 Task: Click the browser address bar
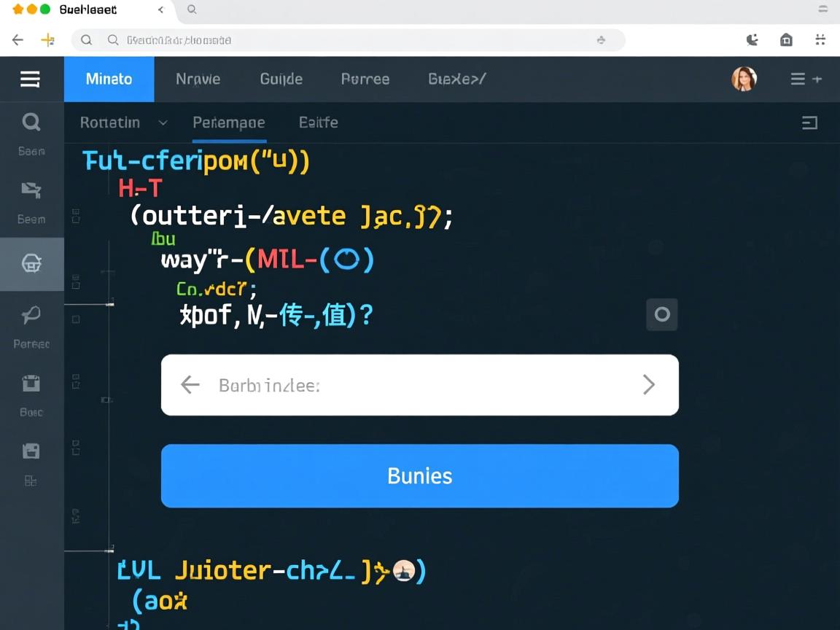tap(350, 40)
